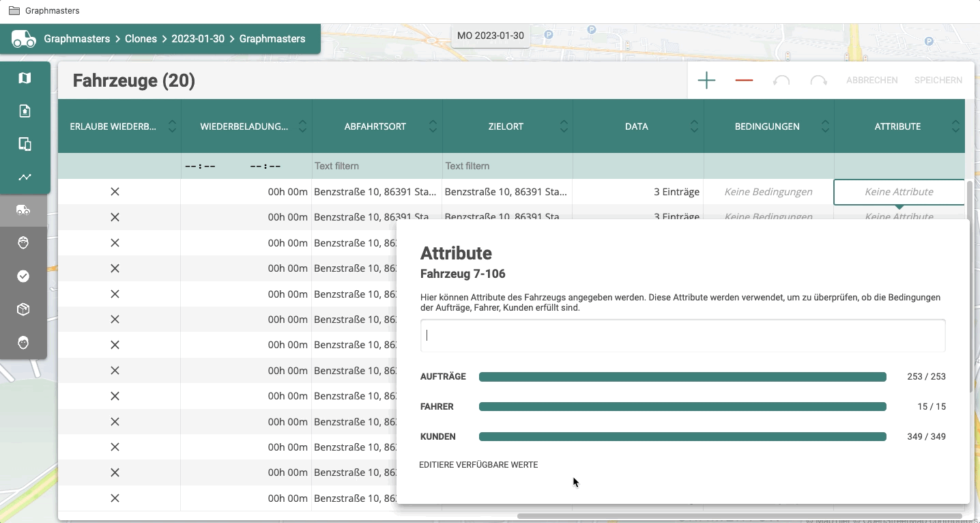Sort by Attribute column arrows
Screen dimensions: 980x523
tap(955, 126)
